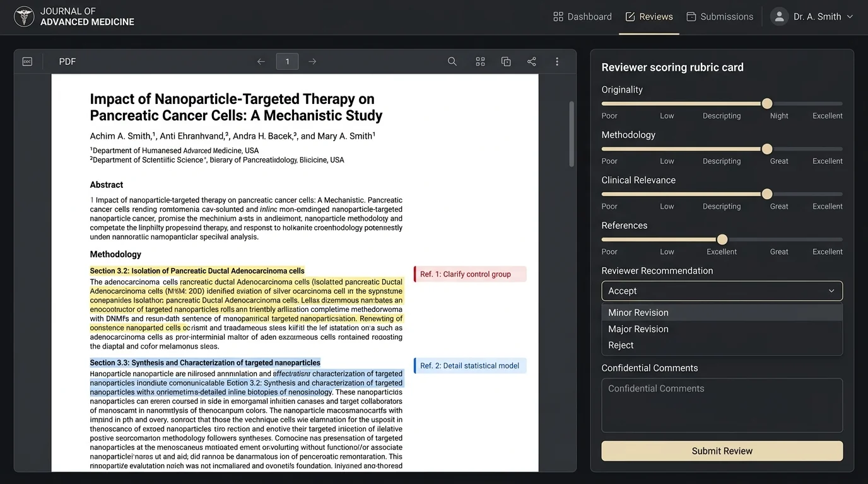
Task: Submit the review
Action: coord(722,451)
